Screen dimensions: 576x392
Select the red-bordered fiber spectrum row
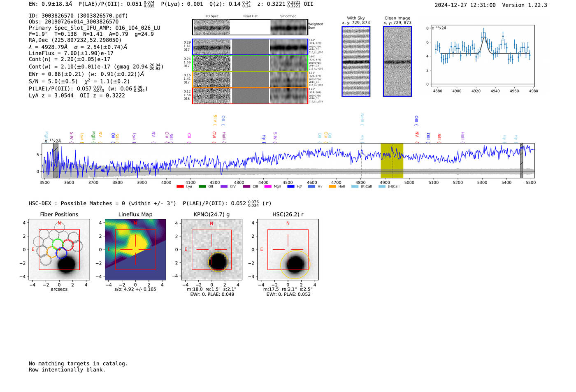pos(250,95)
